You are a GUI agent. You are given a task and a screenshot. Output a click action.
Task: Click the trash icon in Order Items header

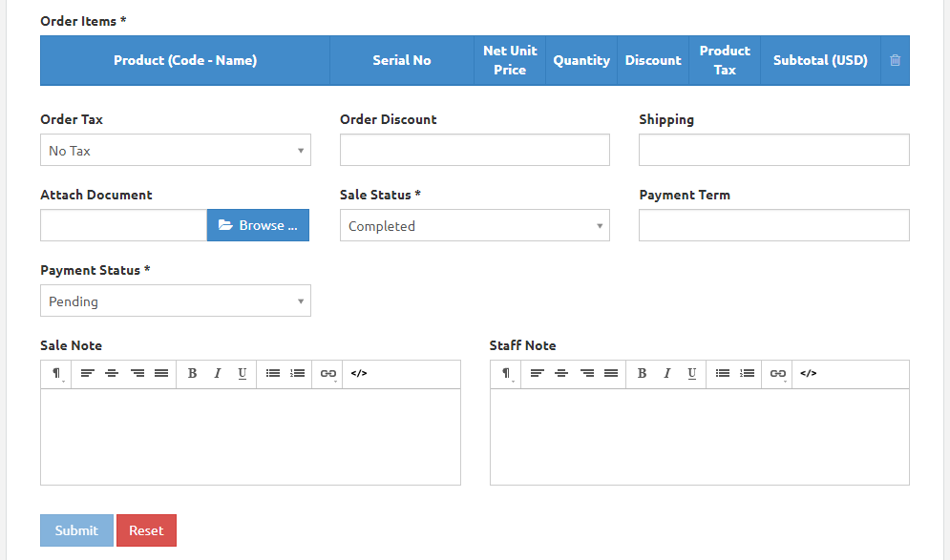pos(895,60)
